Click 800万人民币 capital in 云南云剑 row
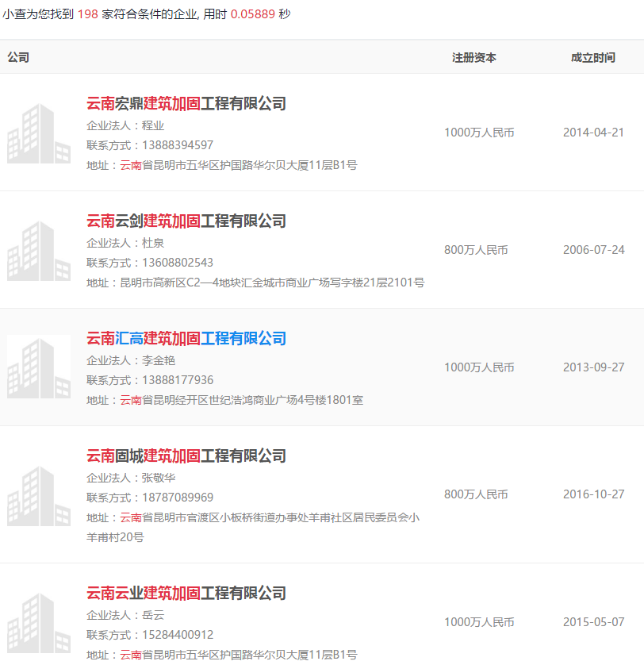This screenshot has height=665, width=644. pyautogui.click(x=476, y=250)
